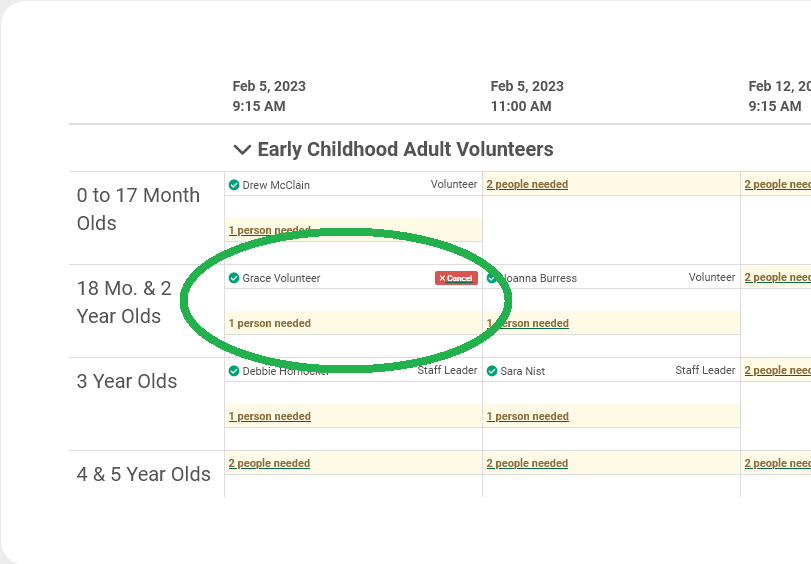Open '1 person needed' under Grace Volunteer
The height and width of the screenshot is (564, 811).
[x=269, y=323]
